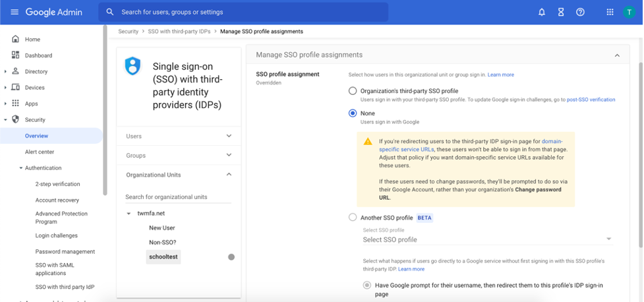This screenshot has height=302, width=644.
Task: Open Learn more link under SSO profile
Action: pos(411,269)
